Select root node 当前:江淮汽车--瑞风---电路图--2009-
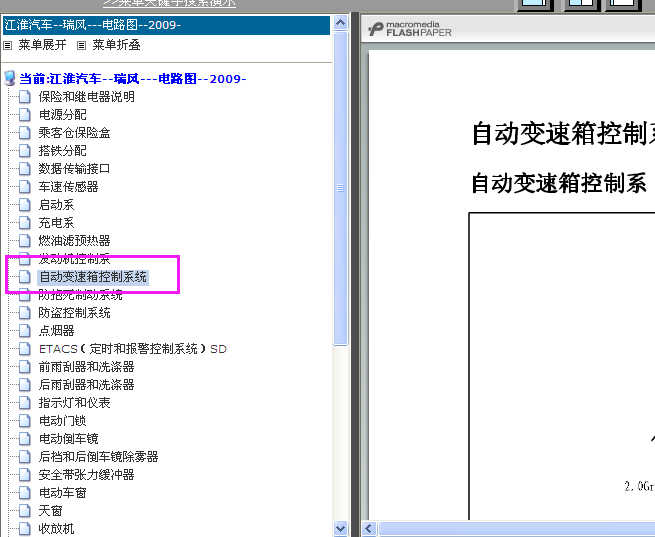The image size is (655, 537). 133,79
